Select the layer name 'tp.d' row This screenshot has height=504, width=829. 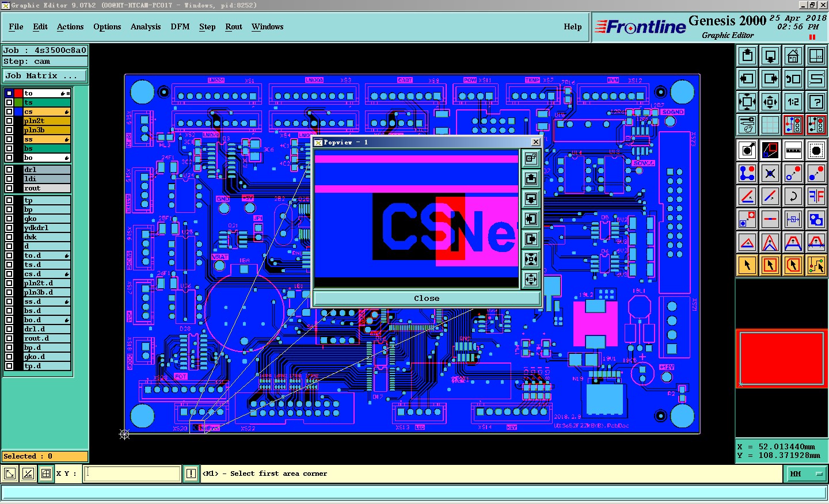[x=47, y=366]
